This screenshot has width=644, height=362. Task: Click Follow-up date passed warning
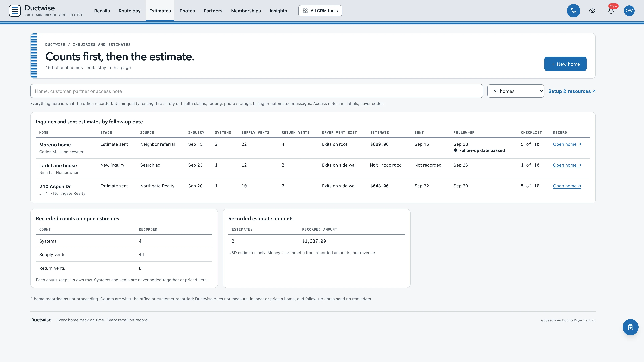pos(479,150)
